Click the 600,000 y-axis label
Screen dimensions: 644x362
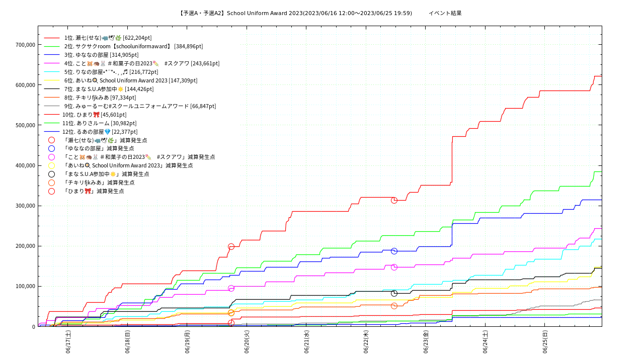(25, 85)
